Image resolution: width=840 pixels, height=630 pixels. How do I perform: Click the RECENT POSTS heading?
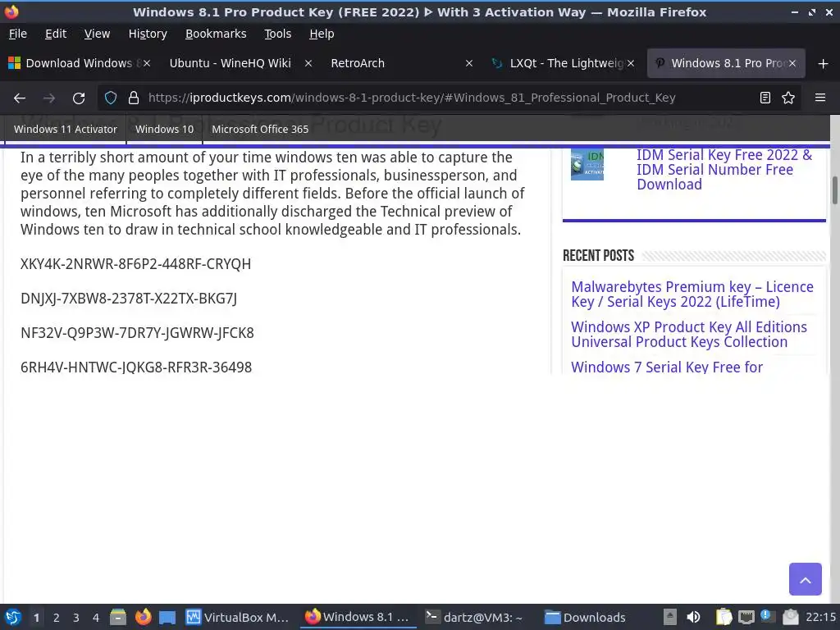(x=598, y=256)
